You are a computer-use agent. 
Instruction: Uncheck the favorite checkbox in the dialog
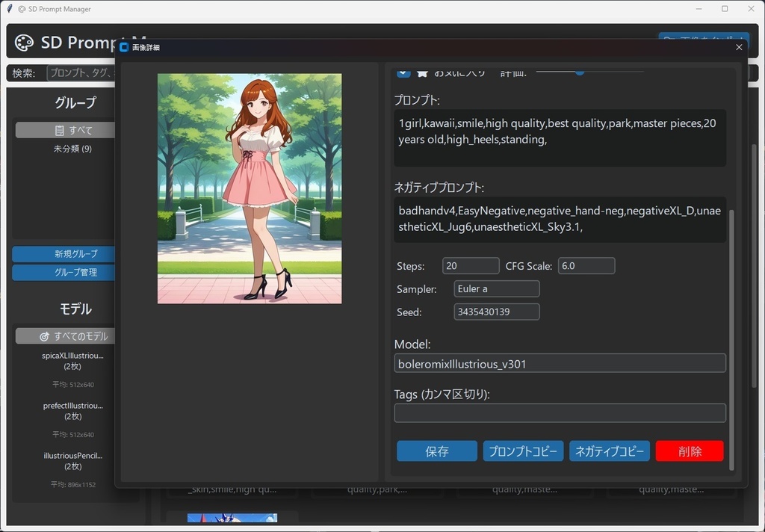tap(403, 72)
